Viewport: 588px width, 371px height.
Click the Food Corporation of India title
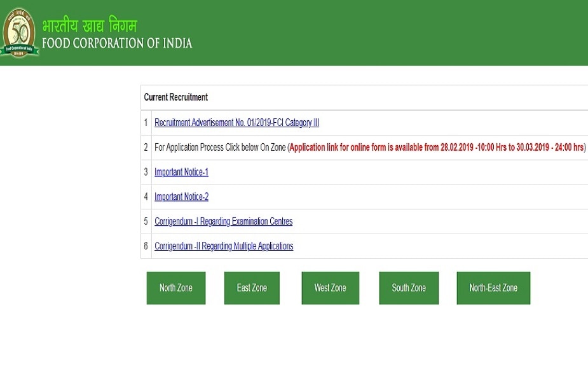click(117, 43)
